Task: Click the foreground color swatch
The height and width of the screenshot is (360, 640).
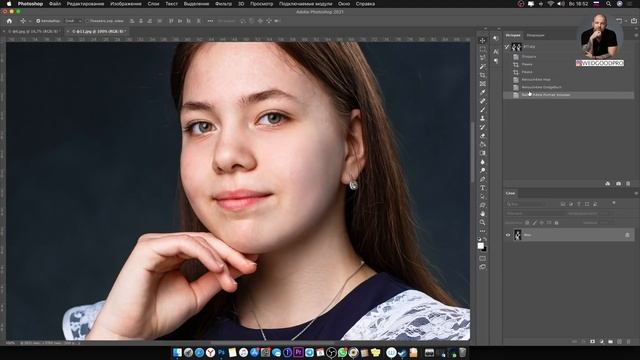Action: coord(481,245)
